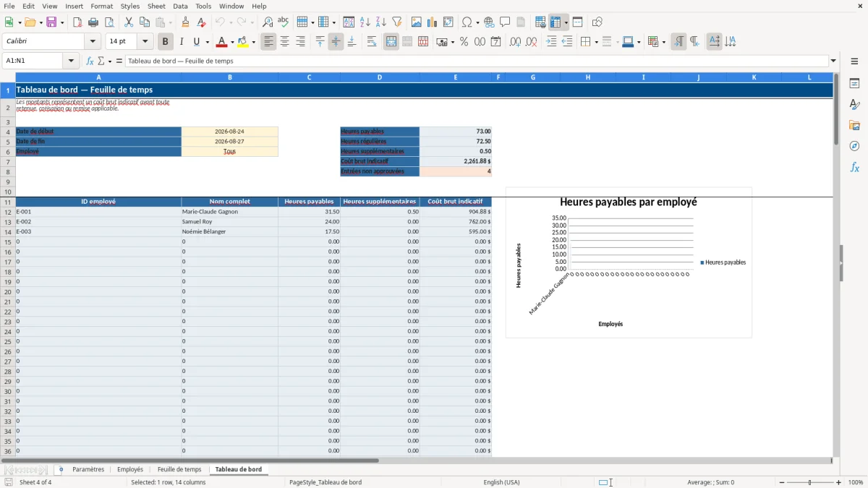Expand the Background Color dropdown arrow

254,42
